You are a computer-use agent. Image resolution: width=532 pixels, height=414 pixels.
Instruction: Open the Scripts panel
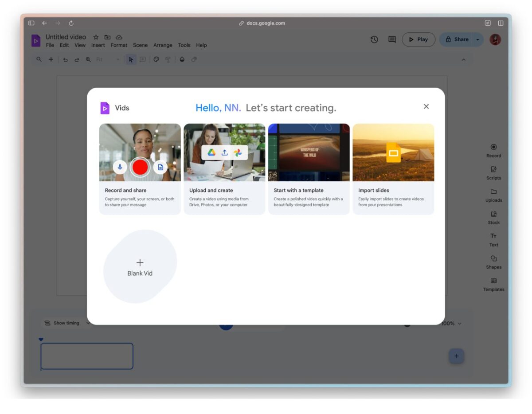pos(493,173)
